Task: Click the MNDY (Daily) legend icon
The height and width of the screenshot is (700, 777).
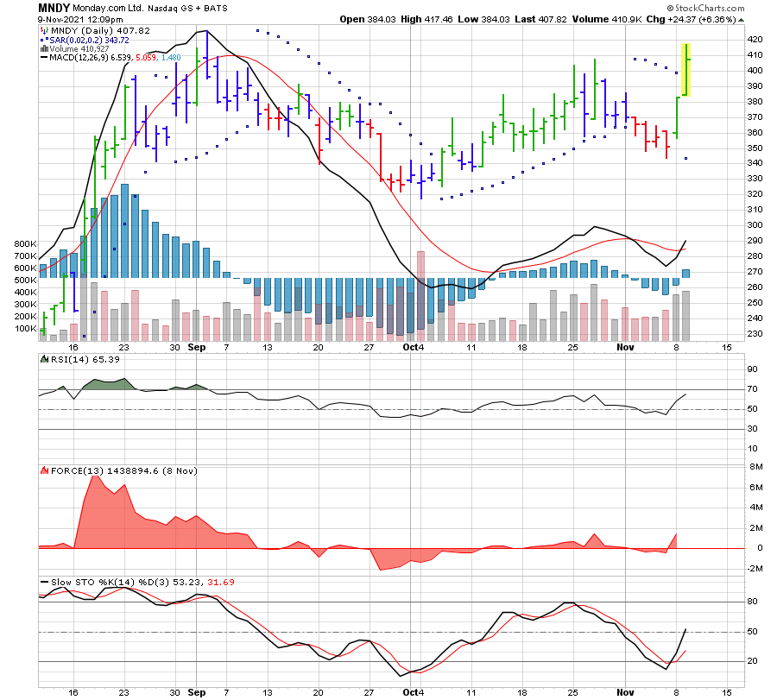Action: click(x=44, y=29)
